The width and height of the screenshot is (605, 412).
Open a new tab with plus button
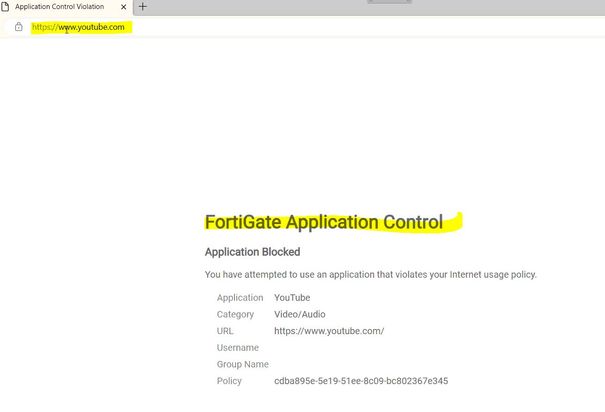(142, 7)
